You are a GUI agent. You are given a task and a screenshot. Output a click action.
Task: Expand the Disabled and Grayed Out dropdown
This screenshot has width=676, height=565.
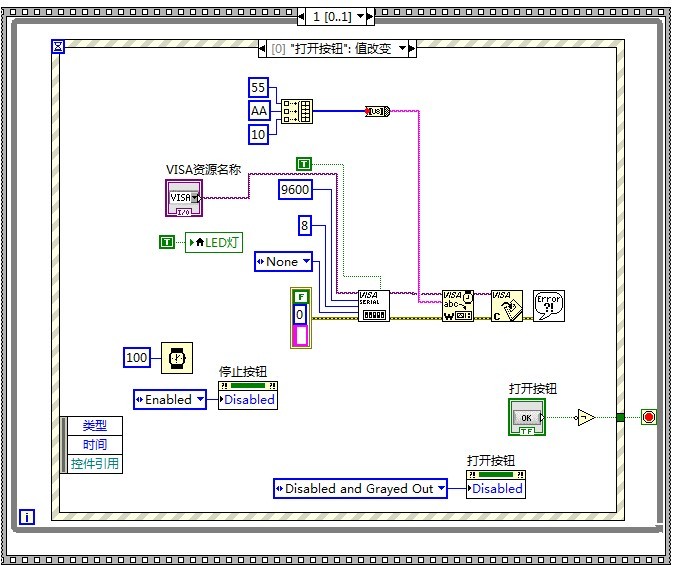point(441,488)
